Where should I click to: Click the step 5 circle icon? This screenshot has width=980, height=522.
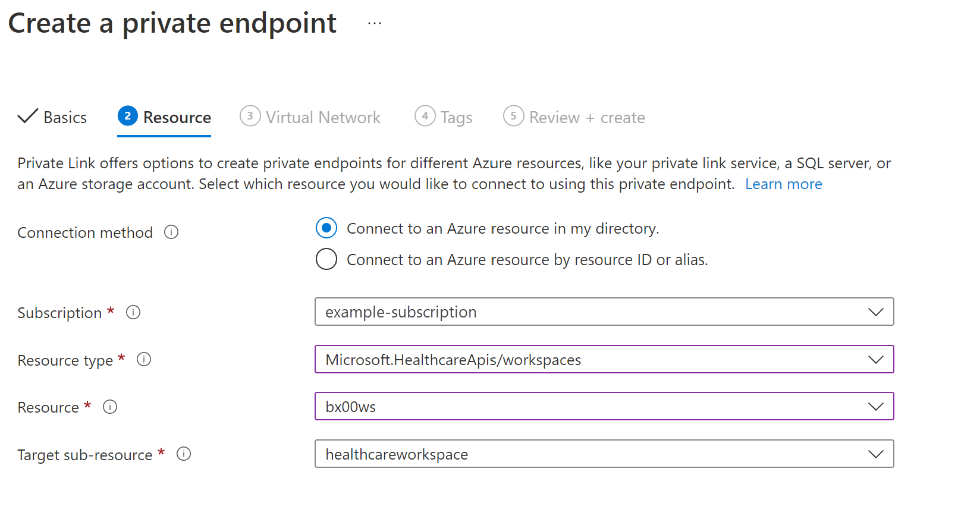(x=514, y=116)
